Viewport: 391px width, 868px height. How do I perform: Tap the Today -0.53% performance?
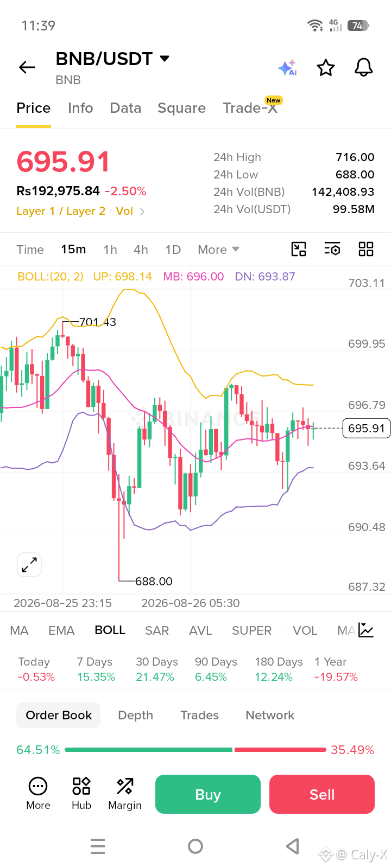click(36, 669)
